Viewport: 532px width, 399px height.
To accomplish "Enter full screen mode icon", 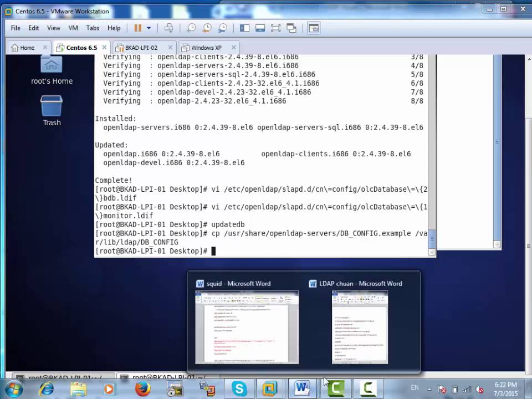I will (x=276, y=28).
